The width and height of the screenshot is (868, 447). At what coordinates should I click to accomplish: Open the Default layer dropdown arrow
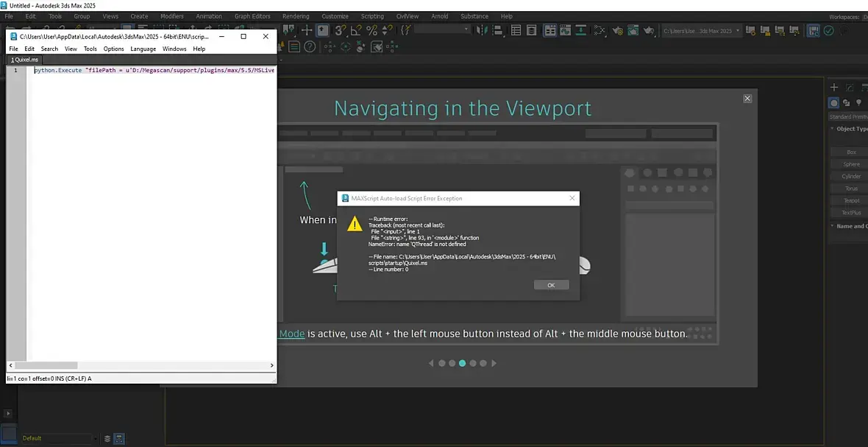(96, 438)
